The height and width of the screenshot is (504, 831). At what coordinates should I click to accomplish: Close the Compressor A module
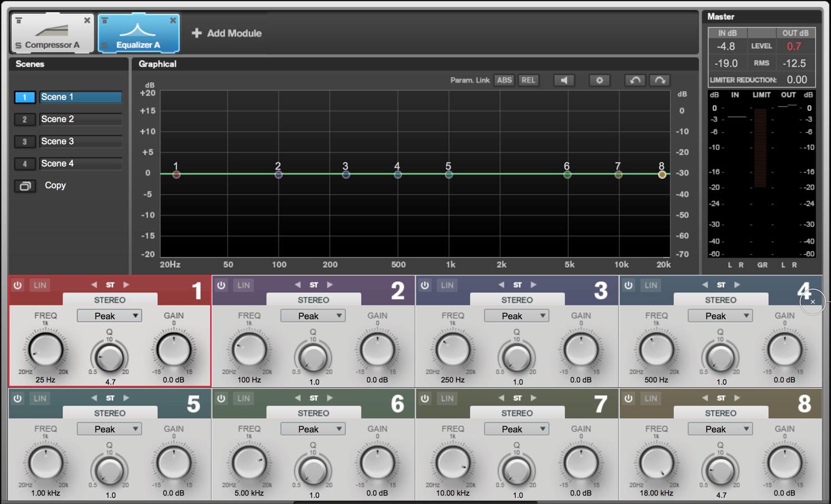point(87,20)
